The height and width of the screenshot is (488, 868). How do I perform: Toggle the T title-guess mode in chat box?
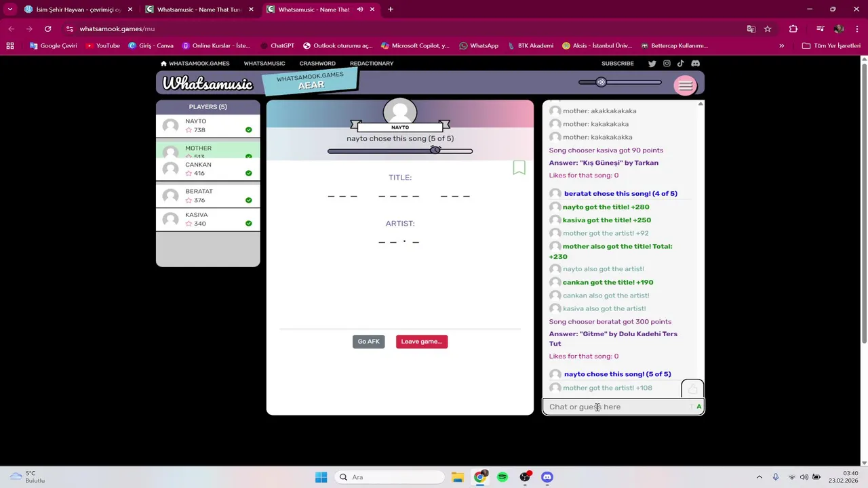(691, 407)
